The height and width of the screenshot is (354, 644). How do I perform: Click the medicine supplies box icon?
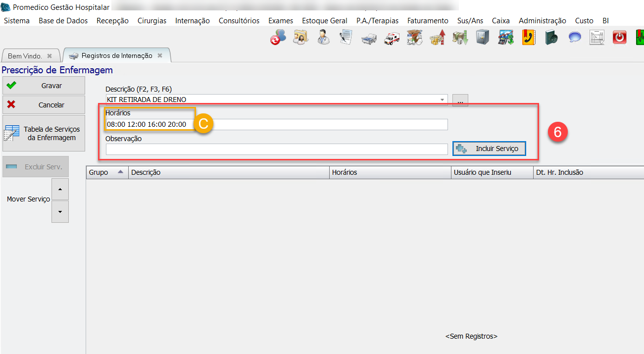(414, 38)
